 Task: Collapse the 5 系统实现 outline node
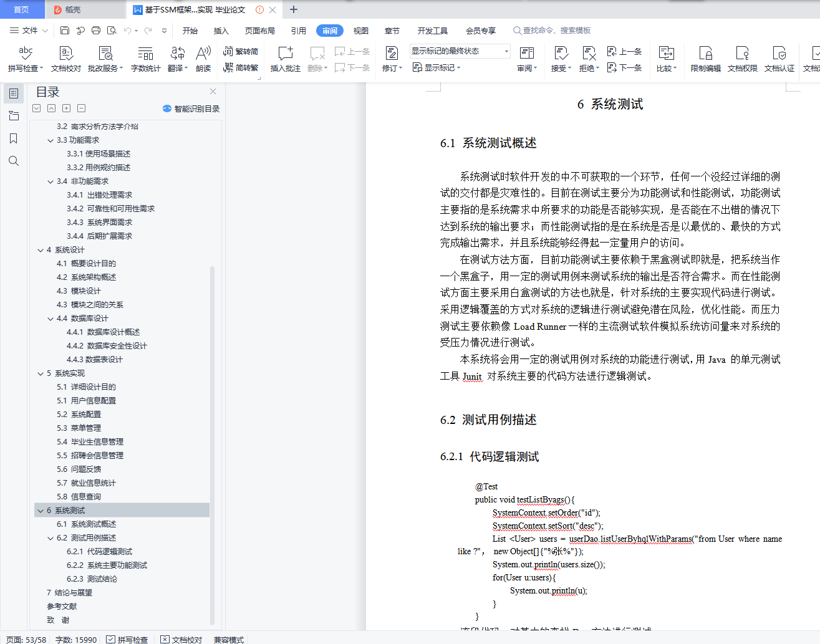[41, 373]
